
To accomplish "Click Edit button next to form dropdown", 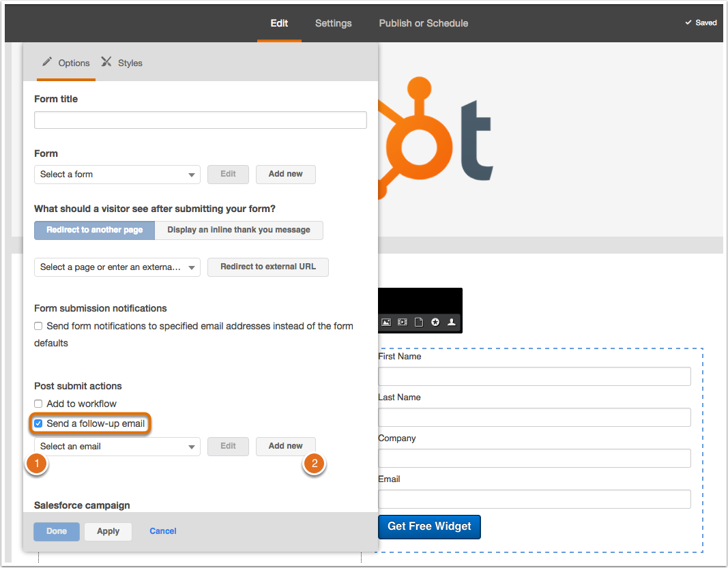I will coord(228,174).
